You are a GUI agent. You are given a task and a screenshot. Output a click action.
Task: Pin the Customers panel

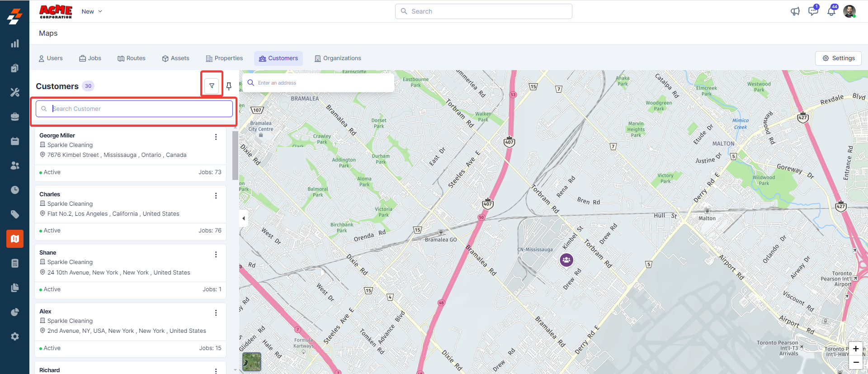coord(229,86)
